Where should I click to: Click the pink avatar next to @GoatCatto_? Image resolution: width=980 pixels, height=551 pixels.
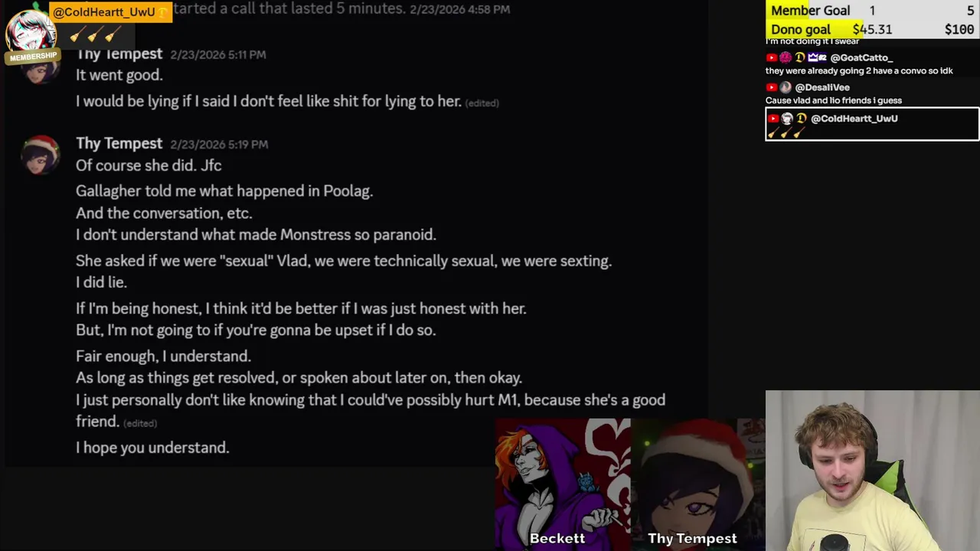[786, 57]
